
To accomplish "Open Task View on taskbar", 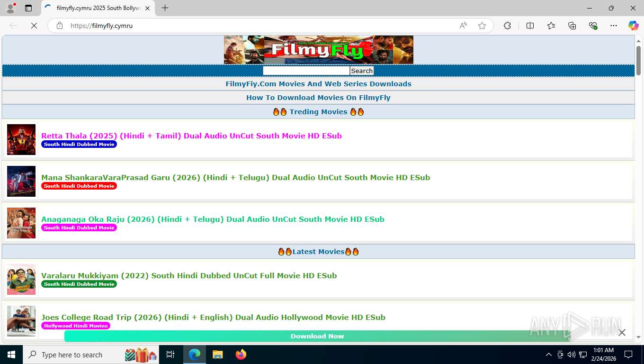I will tap(170, 355).
